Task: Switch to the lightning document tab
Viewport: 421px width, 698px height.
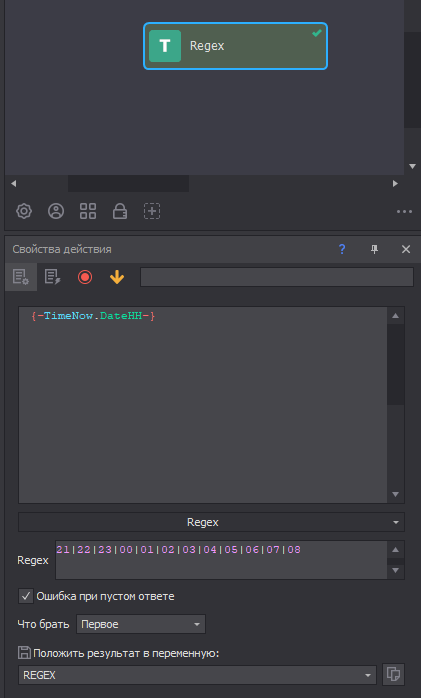Action: click(53, 277)
